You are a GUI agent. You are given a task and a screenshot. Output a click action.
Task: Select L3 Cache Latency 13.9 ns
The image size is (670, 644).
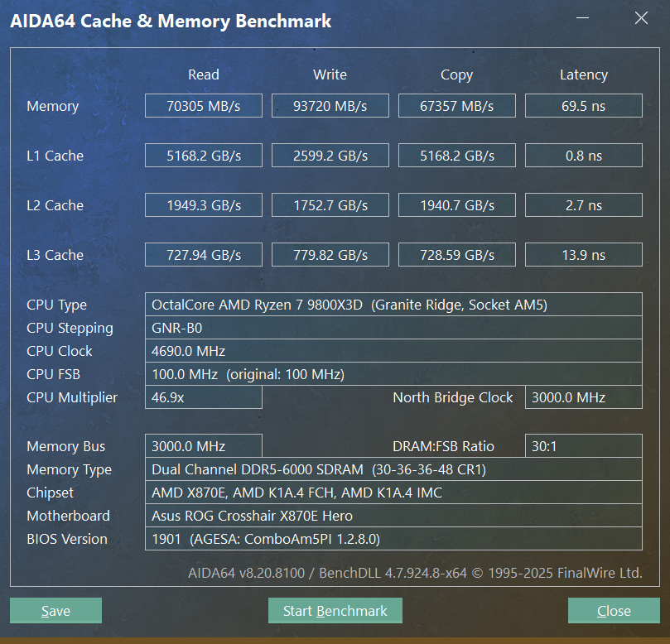[583, 254]
